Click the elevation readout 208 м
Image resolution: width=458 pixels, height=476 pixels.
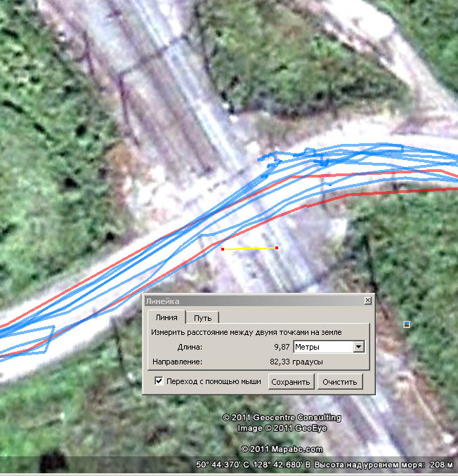pos(441,465)
